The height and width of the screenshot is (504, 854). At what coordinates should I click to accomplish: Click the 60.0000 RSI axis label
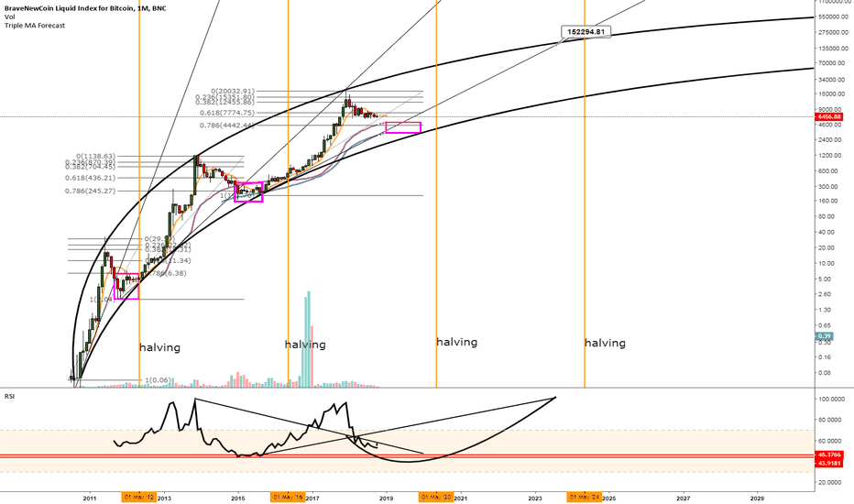[830, 441]
